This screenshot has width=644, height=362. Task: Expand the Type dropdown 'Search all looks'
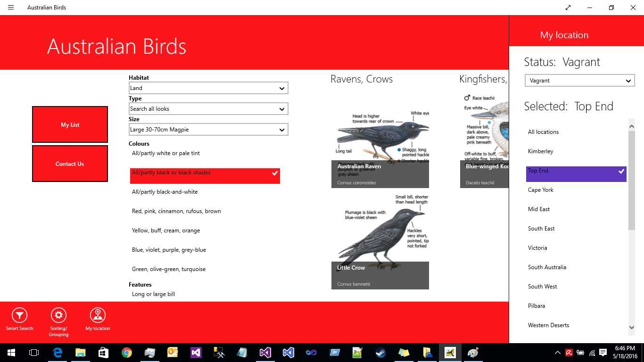click(208, 109)
